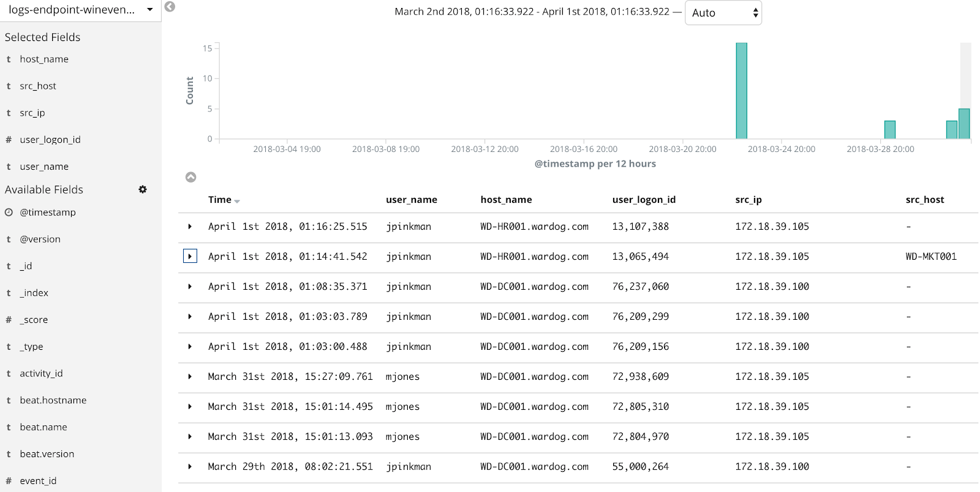This screenshot has width=980, height=492.
Task: Select the beat.hostname available field
Action: click(53, 400)
